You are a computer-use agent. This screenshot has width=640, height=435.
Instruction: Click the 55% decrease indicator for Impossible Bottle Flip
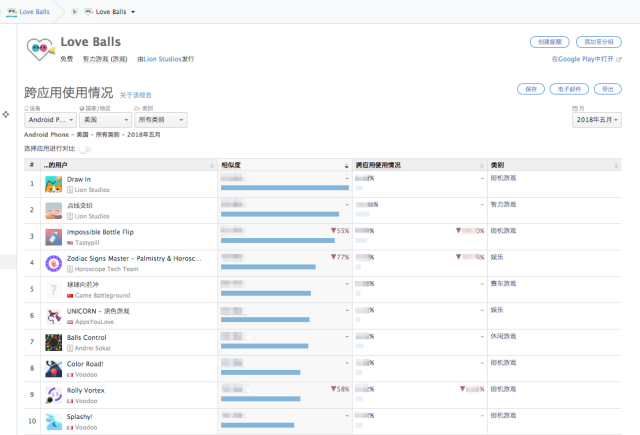coord(340,231)
